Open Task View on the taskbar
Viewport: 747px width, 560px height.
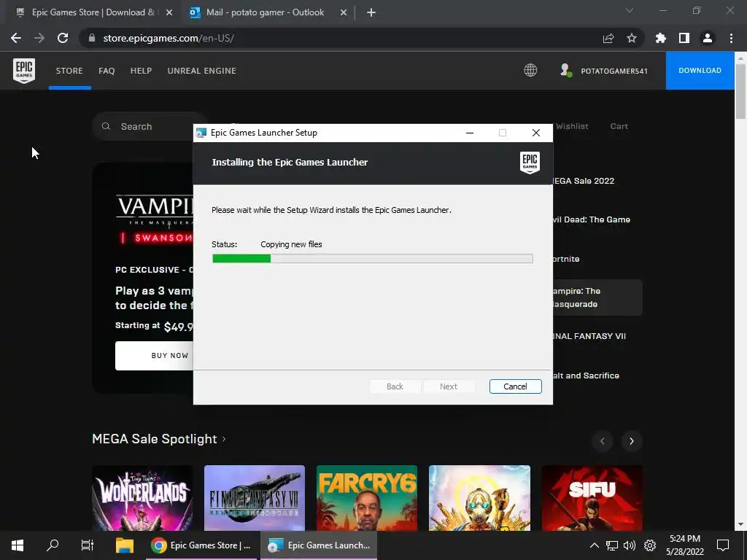(88, 545)
